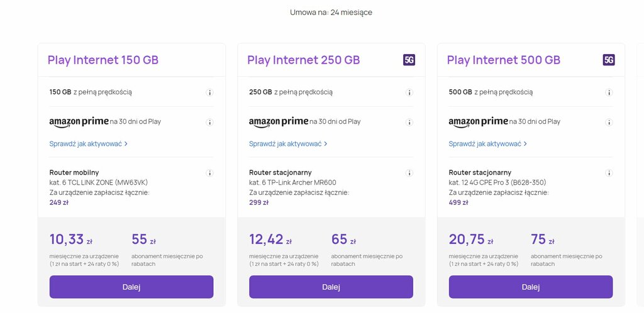This screenshot has height=313, width=644.
Task: Open info icon for mobile router TCL LINK ZONE
Action: pos(209,173)
